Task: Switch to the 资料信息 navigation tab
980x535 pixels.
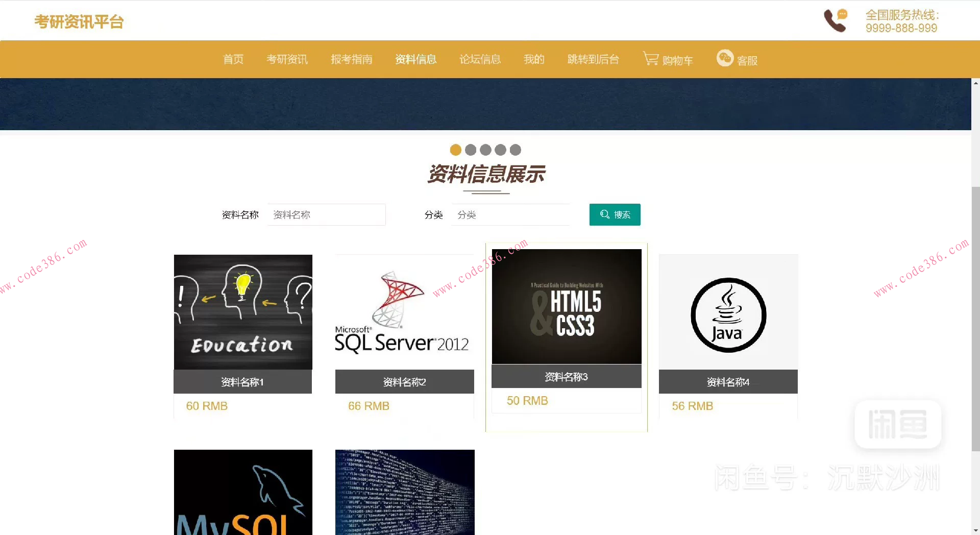Action: click(x=416, y=59)
